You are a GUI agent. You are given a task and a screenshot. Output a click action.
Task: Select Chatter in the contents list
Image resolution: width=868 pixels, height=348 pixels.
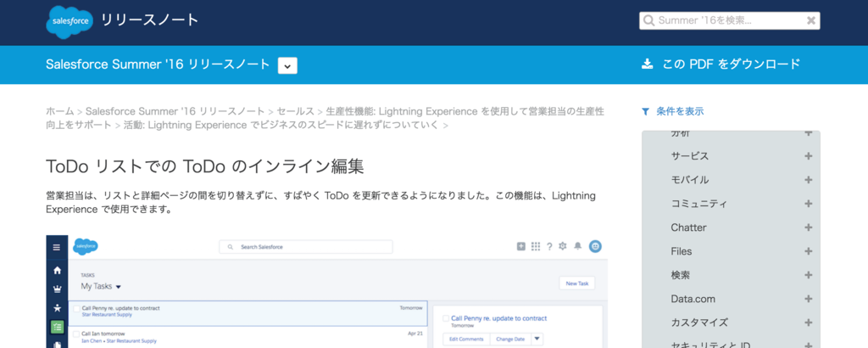click(688, 227)
